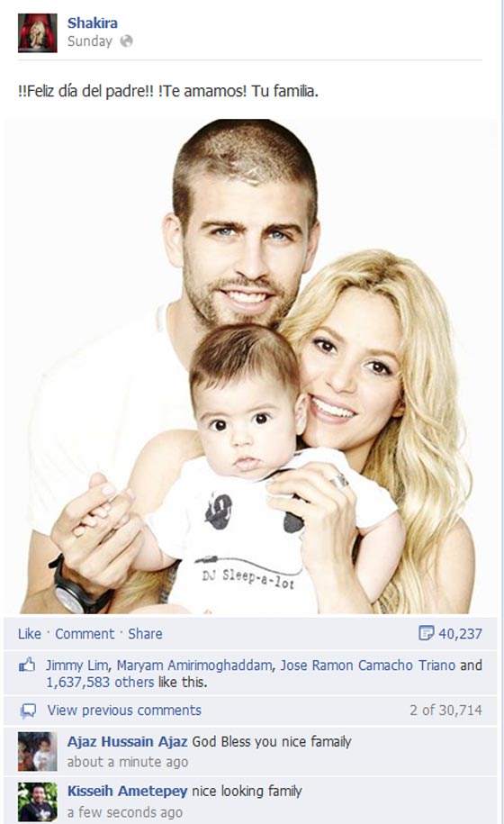Viewport: 504px width, 824px height.
Task: Click the public globe privacy icon
Action: coord(127,41)
